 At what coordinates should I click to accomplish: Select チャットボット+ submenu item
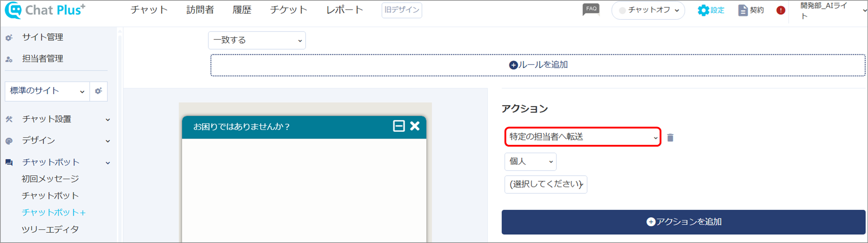pyautogui.click(x=54, y=213)
